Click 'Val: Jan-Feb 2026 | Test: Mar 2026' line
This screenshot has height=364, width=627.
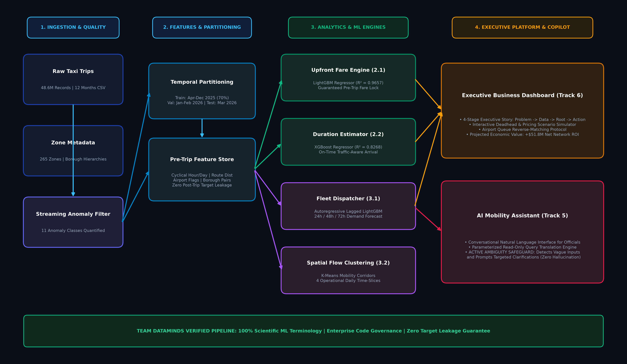[x=202, y=103]
